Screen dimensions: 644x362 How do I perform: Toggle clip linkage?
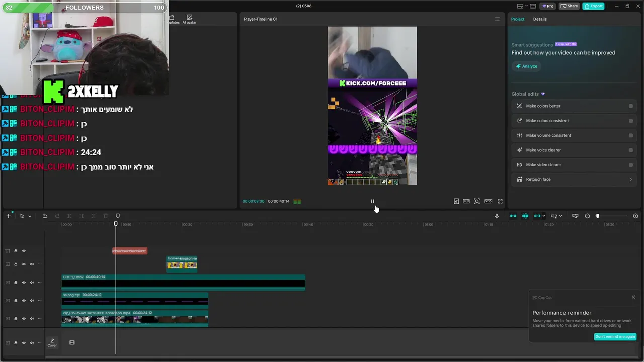pos(537,216)
